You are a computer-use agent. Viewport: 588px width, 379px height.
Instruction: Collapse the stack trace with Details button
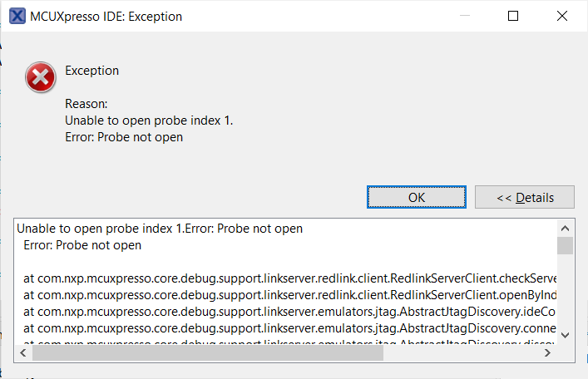(525, 197)
